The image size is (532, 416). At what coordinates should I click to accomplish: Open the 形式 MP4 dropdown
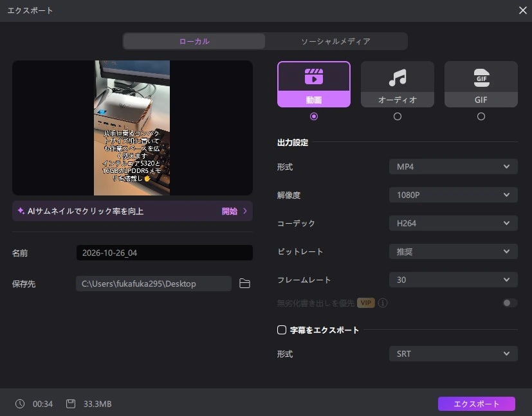[454, 167]
